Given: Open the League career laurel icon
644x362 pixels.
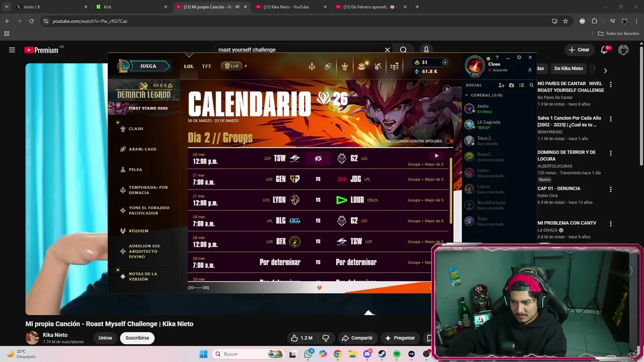Looking at the screenshot, I should point(345,66).
